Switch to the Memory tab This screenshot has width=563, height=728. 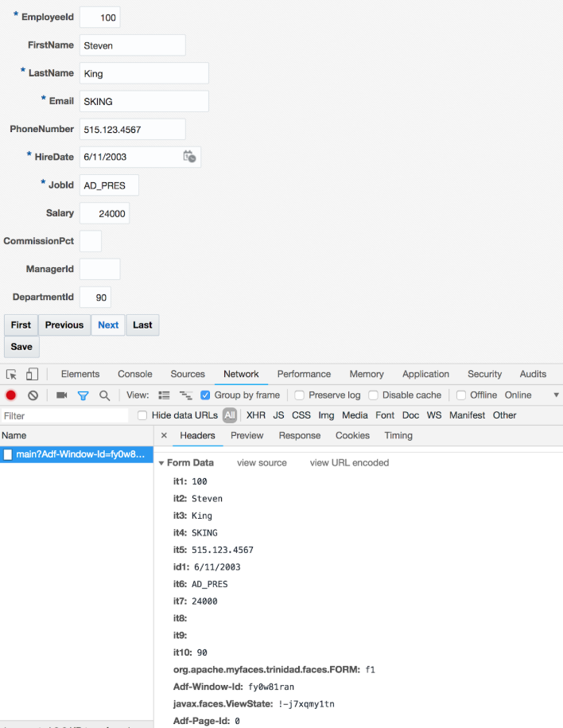coord(367,374)
